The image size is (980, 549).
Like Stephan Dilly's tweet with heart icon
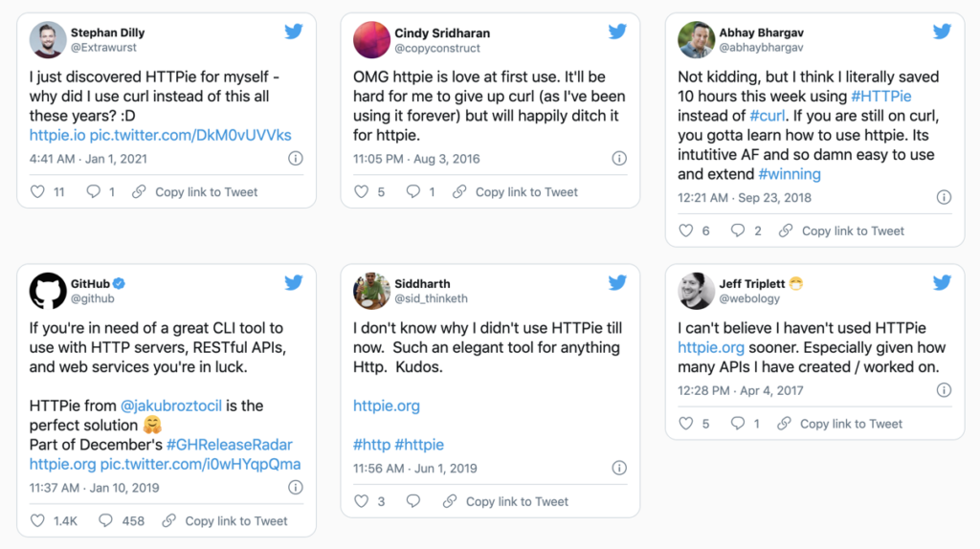37,191
